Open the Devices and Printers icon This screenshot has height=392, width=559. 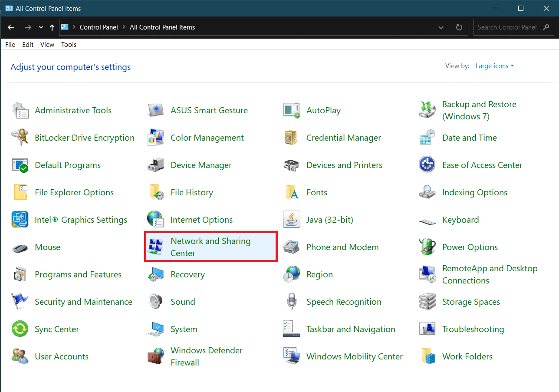coord(292,165)
